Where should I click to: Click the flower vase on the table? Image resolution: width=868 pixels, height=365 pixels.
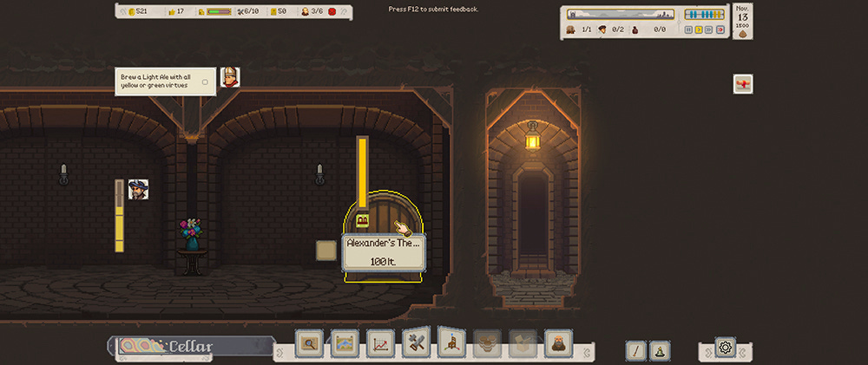coord(191,234)
